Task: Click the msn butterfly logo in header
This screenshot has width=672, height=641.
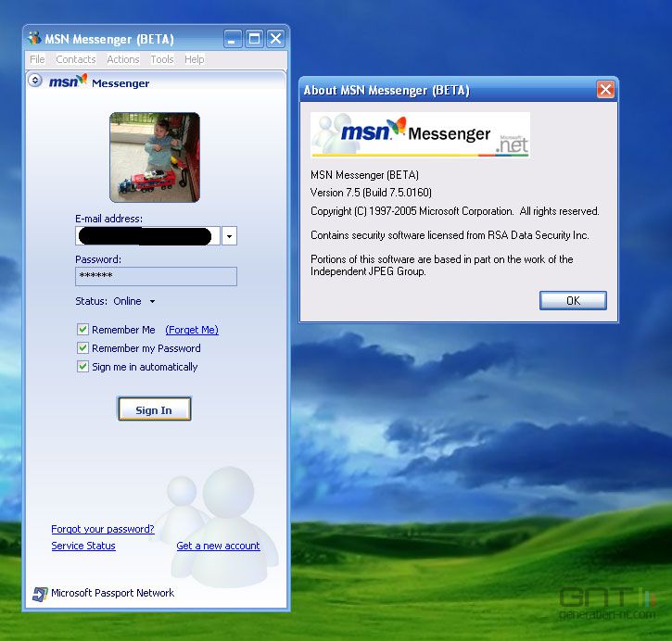Action: [x=69, y=81]
